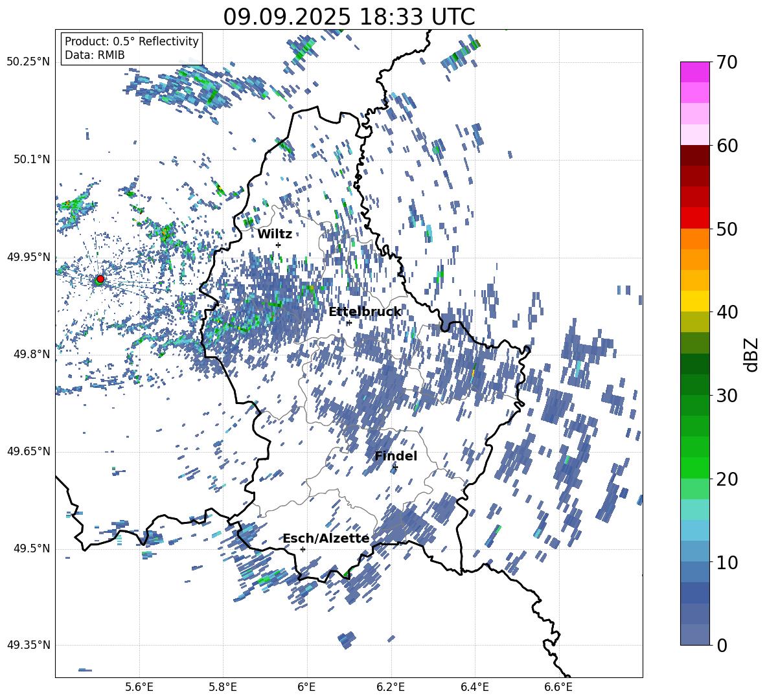
Task: Click the 5.8°E longitude tick label
Action: coord(223,687)
